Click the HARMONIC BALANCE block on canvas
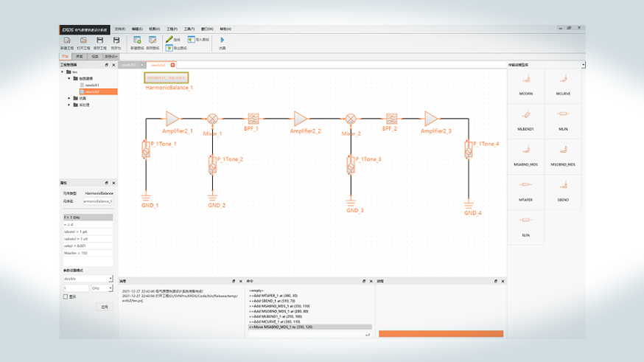The width and height of the screenshot is (644, 362). tap(167, 77)
